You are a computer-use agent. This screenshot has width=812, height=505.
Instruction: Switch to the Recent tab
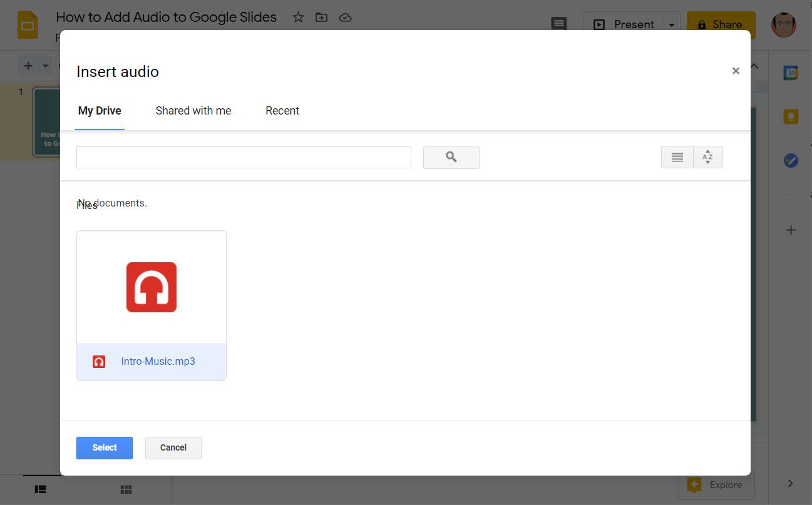click(x=282, y=111)
